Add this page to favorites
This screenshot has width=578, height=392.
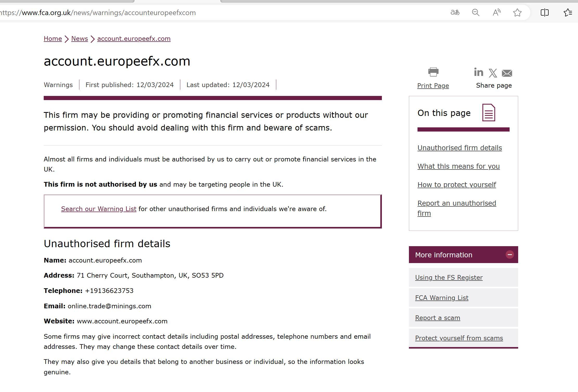pos(517,12)
